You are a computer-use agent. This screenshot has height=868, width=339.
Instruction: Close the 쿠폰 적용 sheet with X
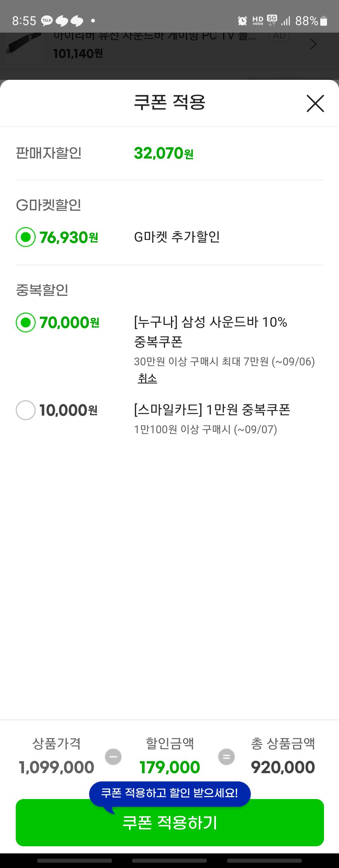pyautogui.click(x=315, y=103)
